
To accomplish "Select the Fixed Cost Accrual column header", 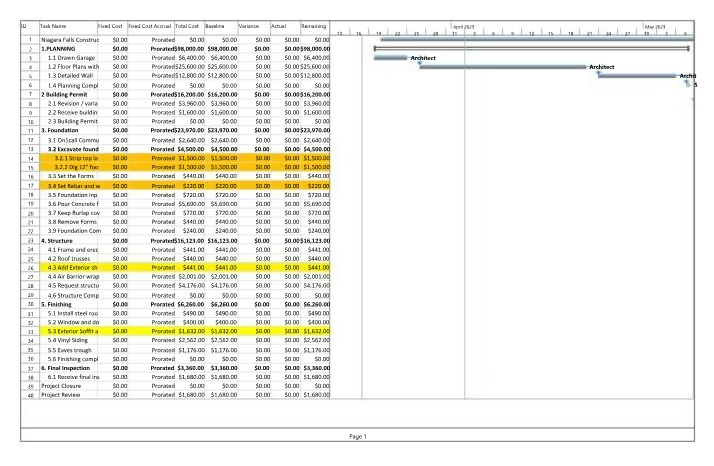I will coord(150,26).
